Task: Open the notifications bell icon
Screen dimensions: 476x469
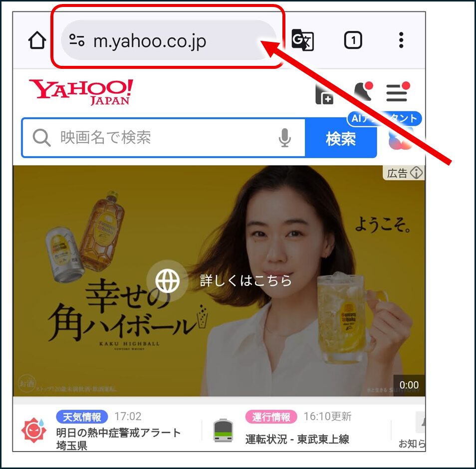Action: (363, 91)
